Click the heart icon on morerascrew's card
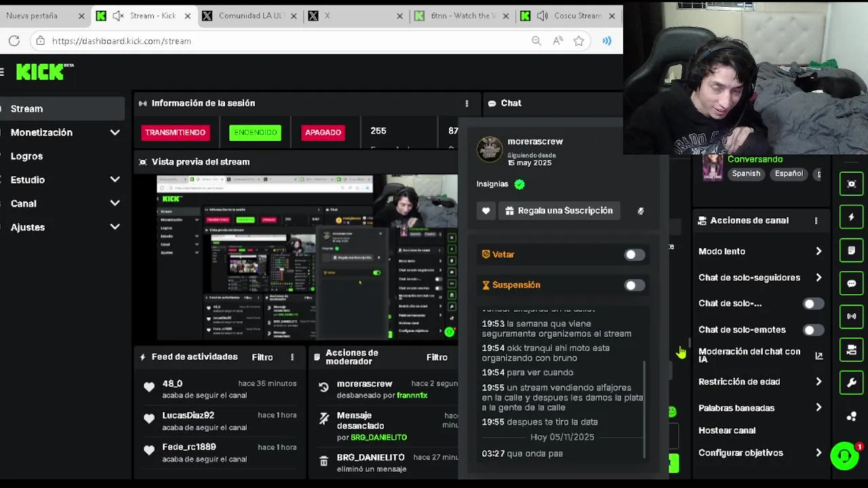Image resolution: width=868 pixels, height=488 pixels. [486, 211]
